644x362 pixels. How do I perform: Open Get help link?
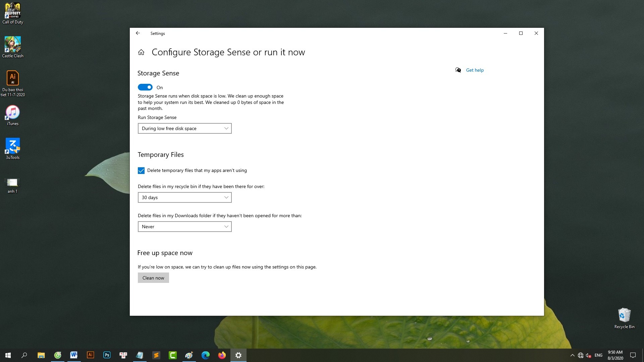coord(475,70)
